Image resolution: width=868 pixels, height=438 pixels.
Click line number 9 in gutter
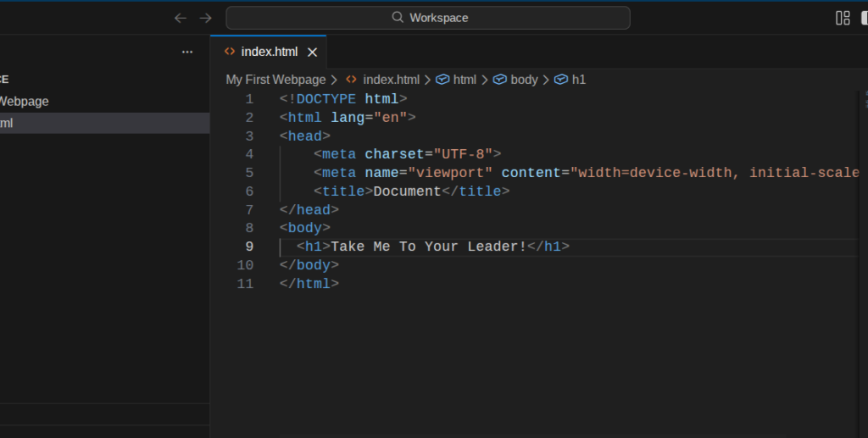(248, 247)
